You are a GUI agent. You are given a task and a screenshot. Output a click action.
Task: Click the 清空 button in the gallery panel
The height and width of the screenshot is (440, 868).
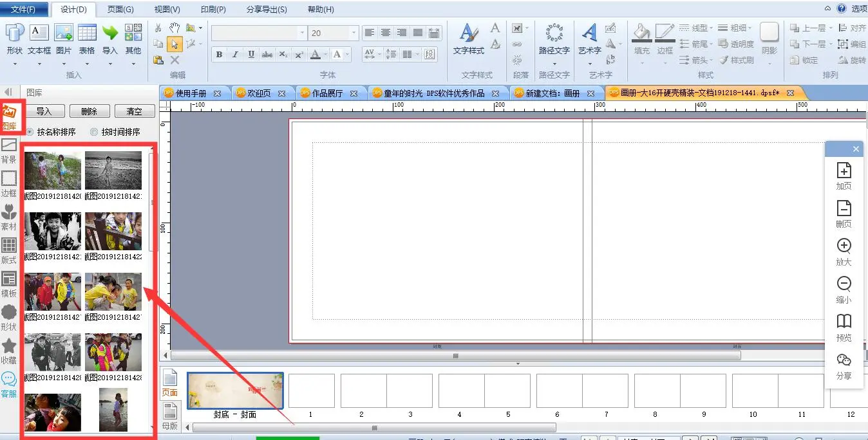click(134, 111)
